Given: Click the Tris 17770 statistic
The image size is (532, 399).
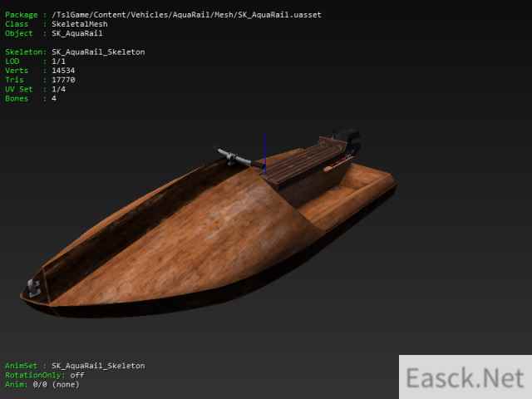Looking at the screenshot, I should click(41, 80).
